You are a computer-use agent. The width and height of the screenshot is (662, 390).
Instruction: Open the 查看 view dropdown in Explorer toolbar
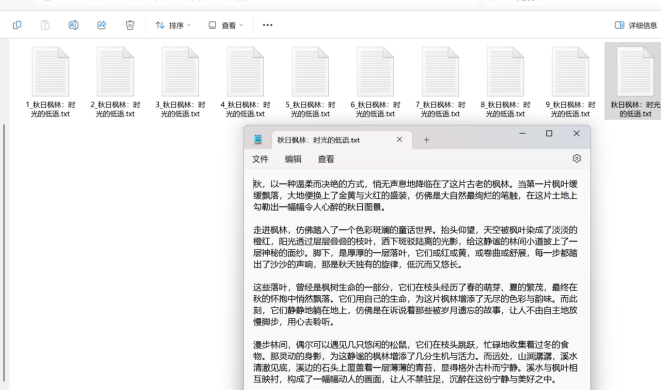point(226,25)
